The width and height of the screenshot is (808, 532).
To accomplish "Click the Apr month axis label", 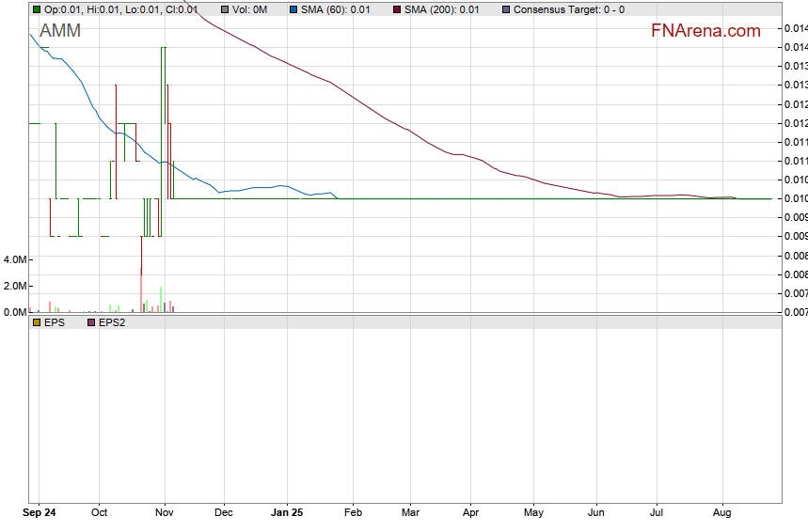I will [x=471, y=513].
